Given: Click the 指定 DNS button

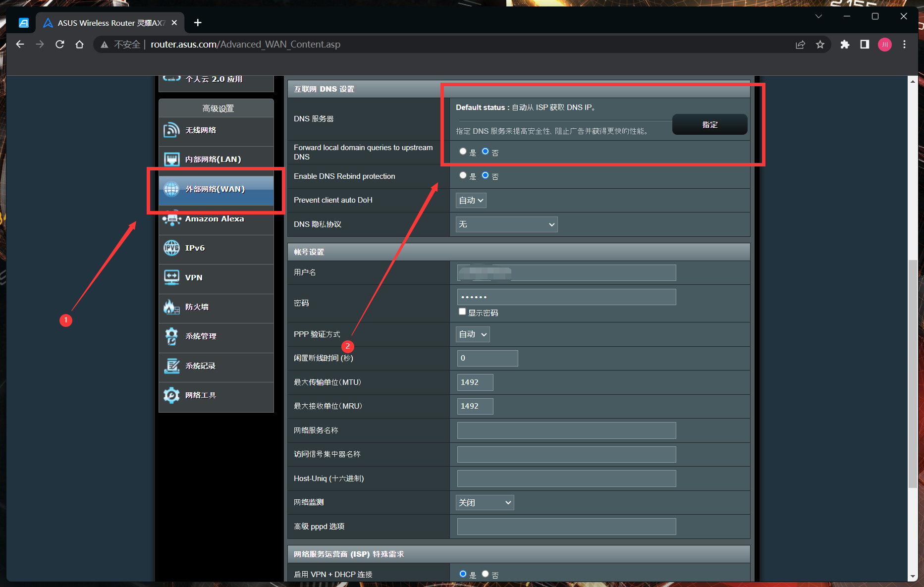Looking at the screenshot, I should click(709, 124).
